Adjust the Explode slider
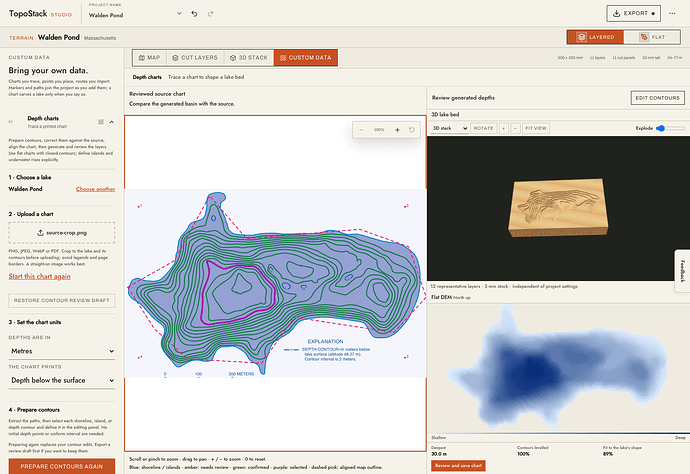The width and height of the screenshot is (690, 474). click(670, 128)
